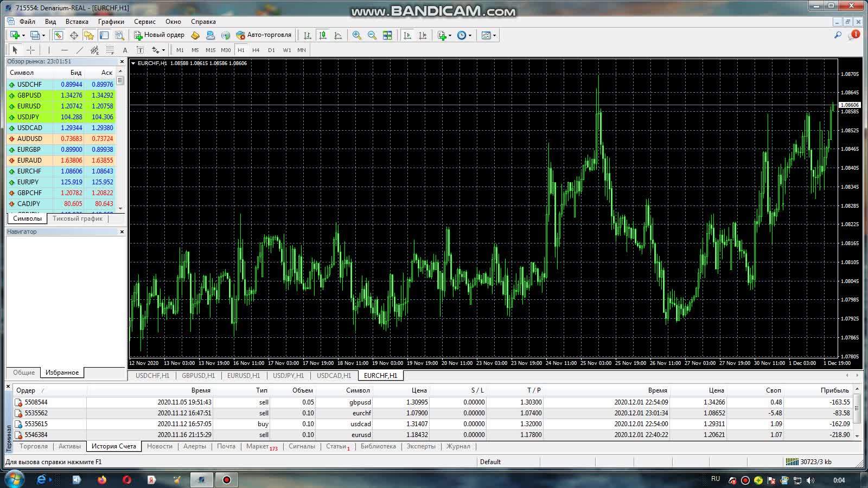The image size is (868, 488).
Task: Select the Text tool (A)
Action: coord(125,50)
